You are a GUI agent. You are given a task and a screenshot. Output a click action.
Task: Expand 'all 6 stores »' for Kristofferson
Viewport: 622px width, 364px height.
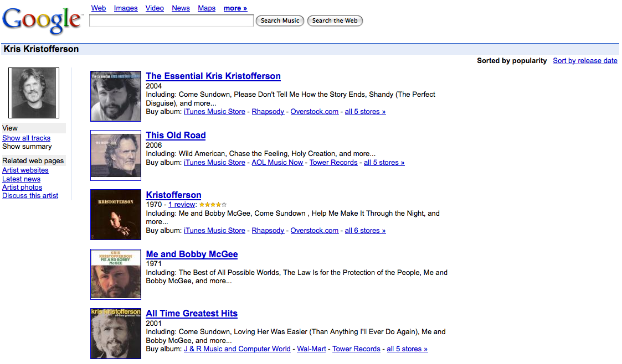click(x=365, y=231)
